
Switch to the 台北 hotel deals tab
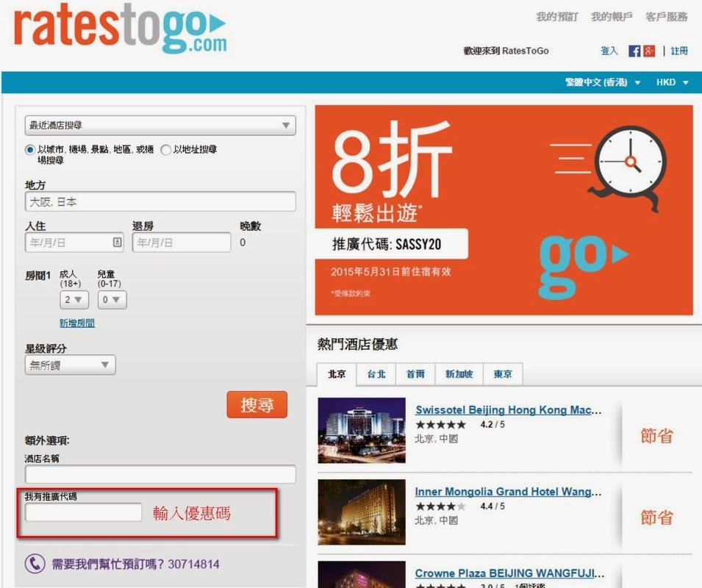(376, 374)
